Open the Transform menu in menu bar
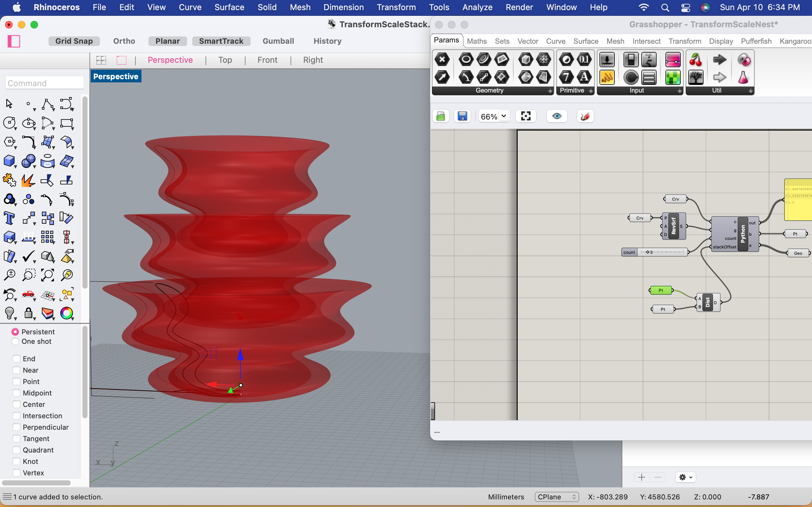This screenshot has height=507, width=812. pyautogui.click(x=396, y=7)
